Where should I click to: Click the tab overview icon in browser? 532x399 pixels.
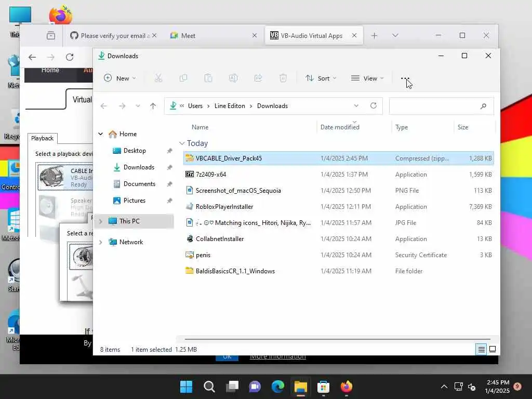51,35
